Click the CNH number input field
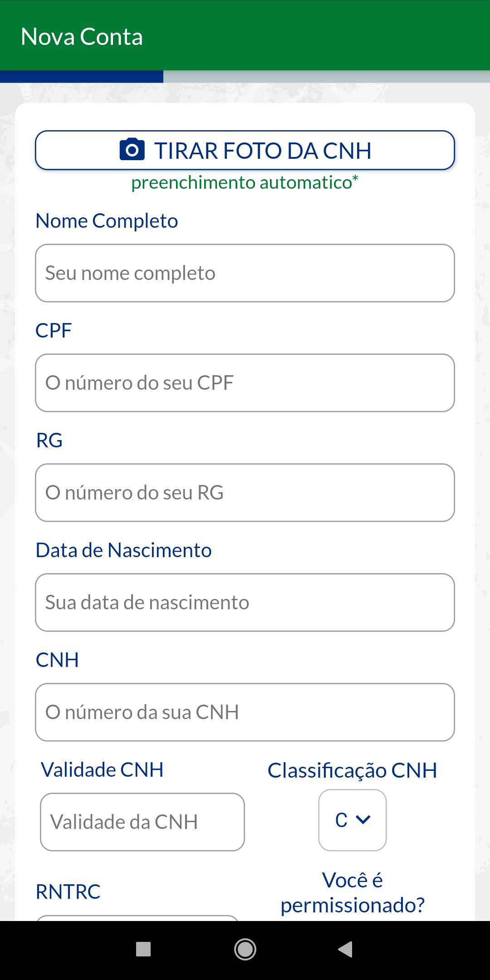The height and width of the screenshot is (980, 490). 245,712
